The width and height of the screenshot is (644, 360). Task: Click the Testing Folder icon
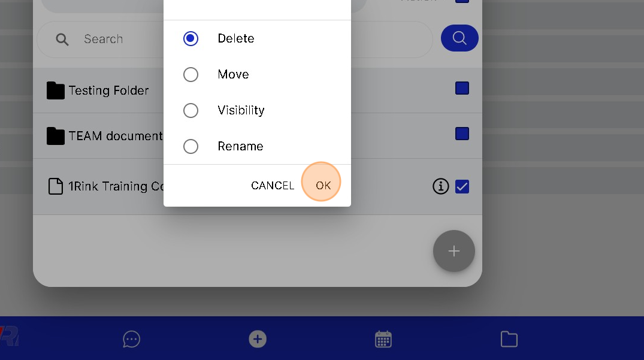[x=56, y=90]
